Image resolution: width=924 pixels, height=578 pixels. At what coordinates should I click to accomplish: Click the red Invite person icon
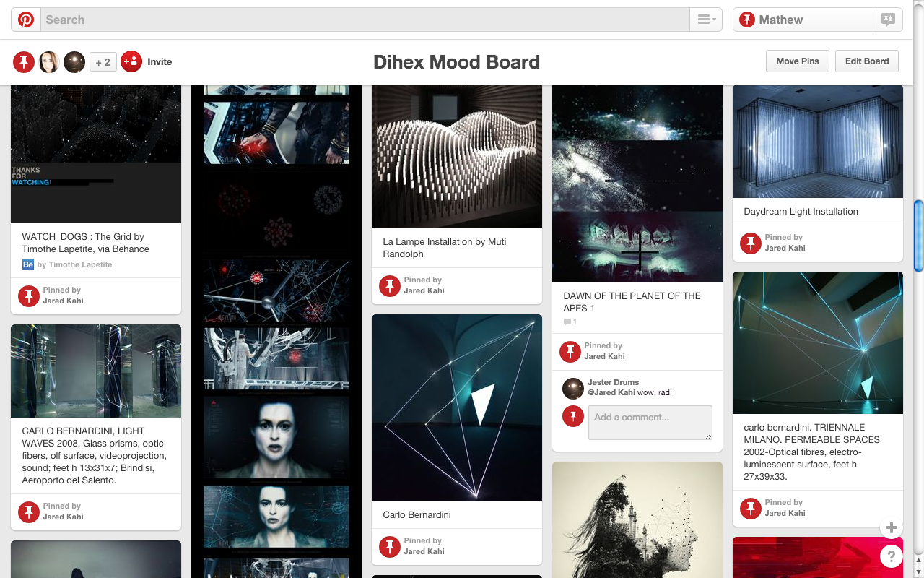click(x=131, y=62)
